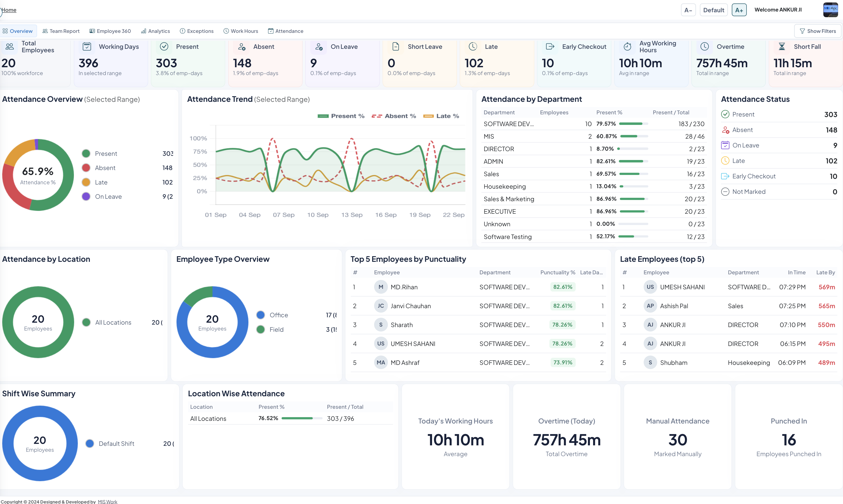Click the Show Filters funnel icon

point(802,31)
